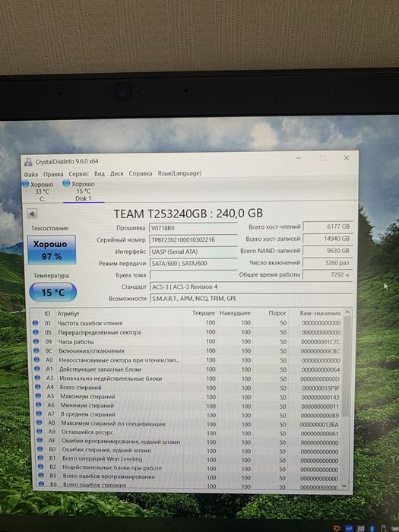
Task: Click the status dot for attribute B0
Action: [x=40, y=449]
